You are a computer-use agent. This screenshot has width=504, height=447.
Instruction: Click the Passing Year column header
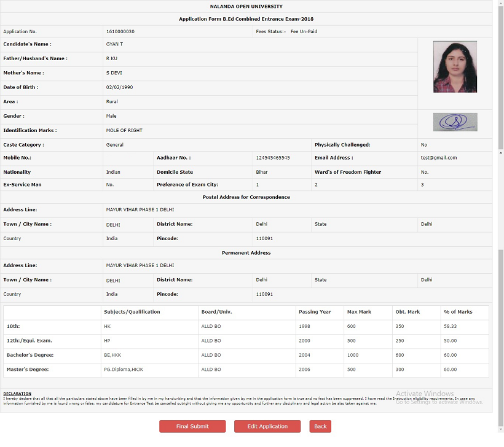pyautogui.click(x=315, y=312)
